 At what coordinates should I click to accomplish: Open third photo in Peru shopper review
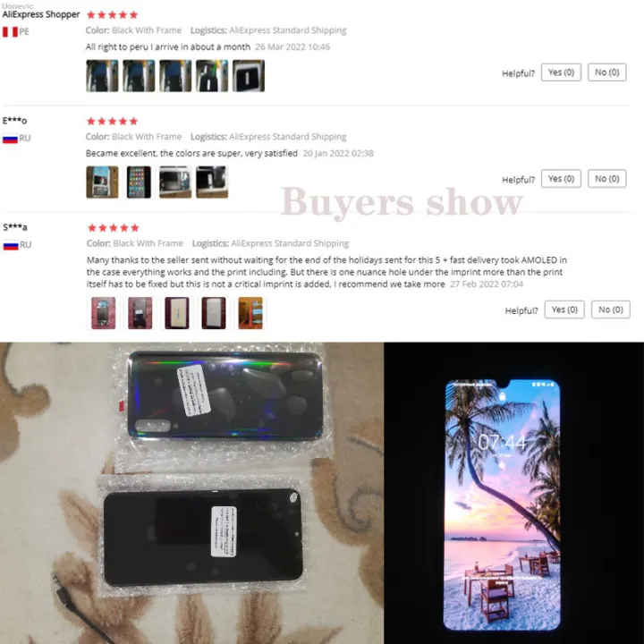click(175, 75)
